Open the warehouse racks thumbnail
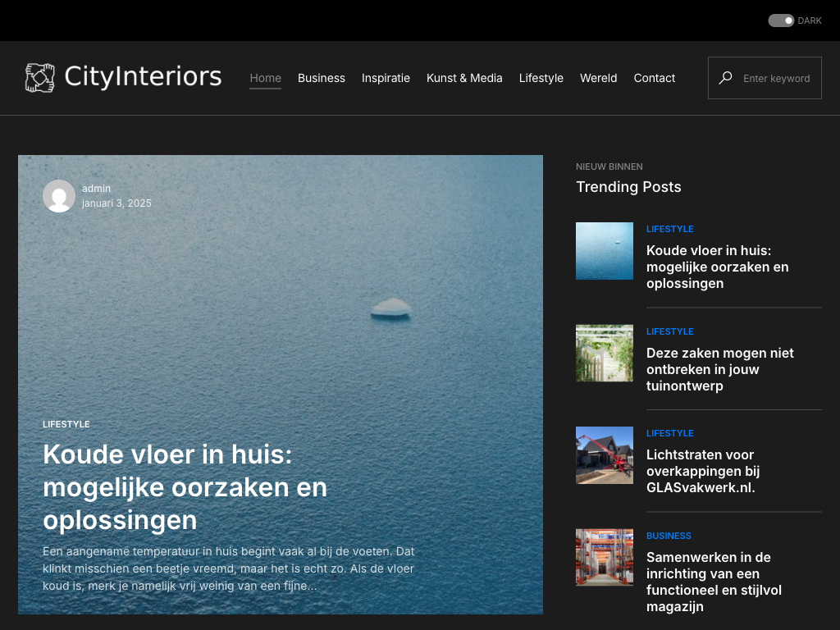This screenshot has width=840, height=630. pyautogui.click(x=605, y=557)
